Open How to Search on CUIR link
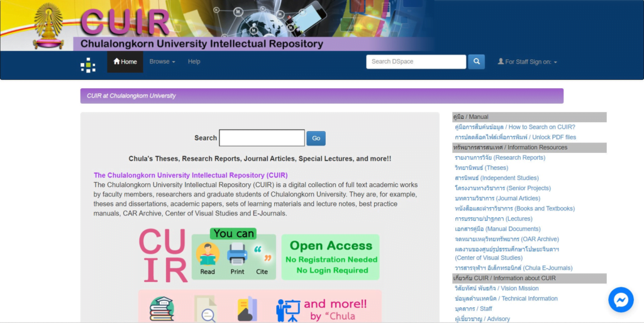 (514, 127)
